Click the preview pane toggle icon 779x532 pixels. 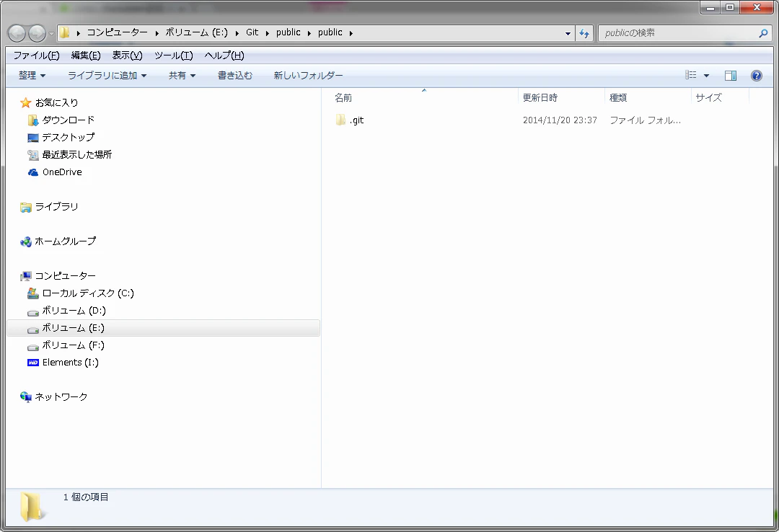(730, 76)
